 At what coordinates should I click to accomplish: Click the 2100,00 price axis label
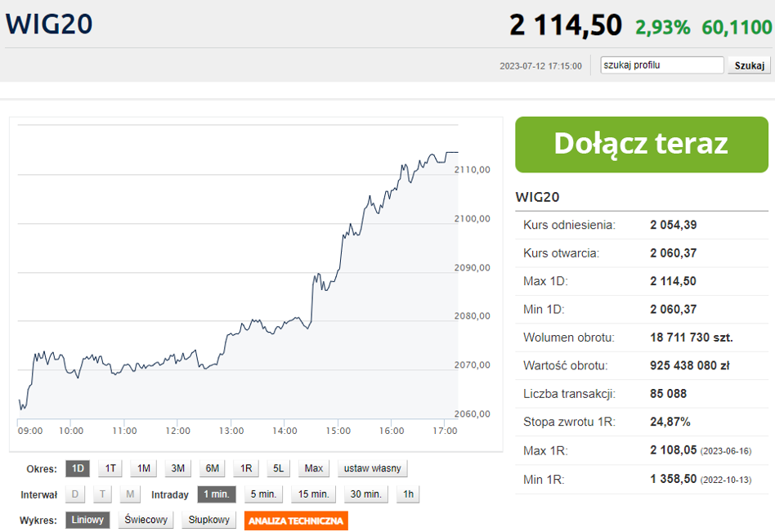pyautogui.click(x=473, y=219)
